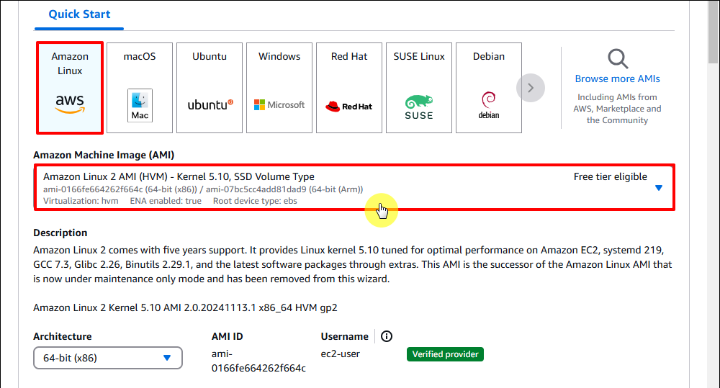720x388 pixels.
Task: Click the Architecture label
Action: pos(62,337)
